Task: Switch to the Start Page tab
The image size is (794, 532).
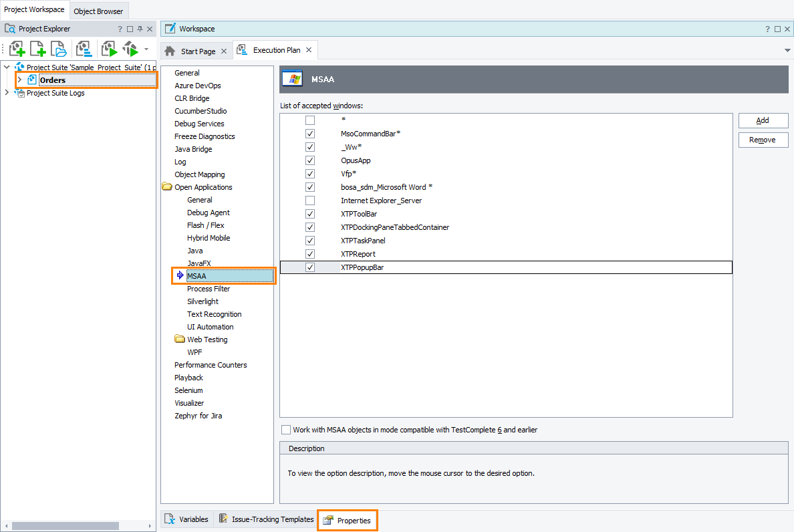Action: [198, 51]
